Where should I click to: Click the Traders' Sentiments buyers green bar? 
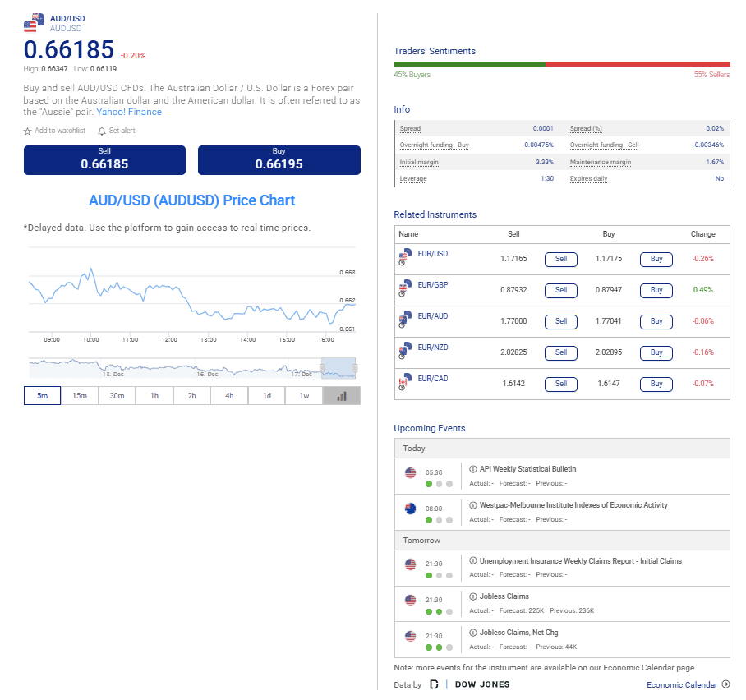tap(469, 64)
